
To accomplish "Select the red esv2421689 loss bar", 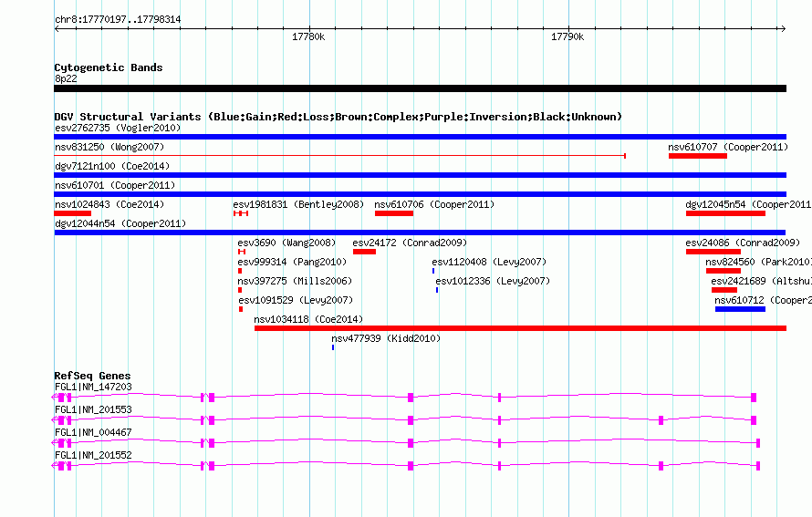I will click(724, 290).
